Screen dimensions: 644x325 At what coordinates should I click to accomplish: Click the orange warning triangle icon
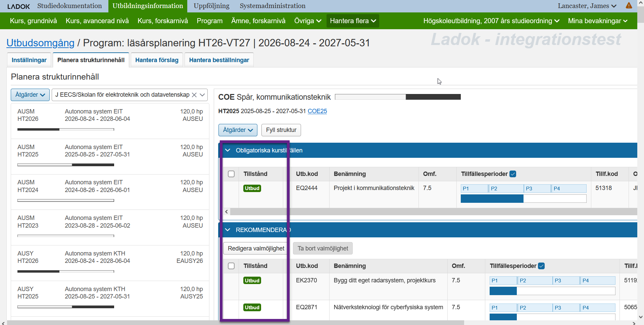[x=629, y=6]
